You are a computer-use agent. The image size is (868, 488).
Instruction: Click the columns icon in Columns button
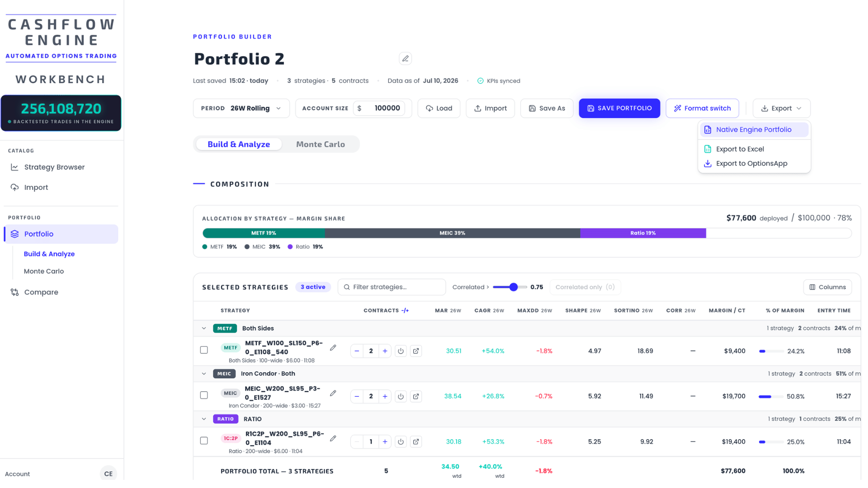(812, 287)
